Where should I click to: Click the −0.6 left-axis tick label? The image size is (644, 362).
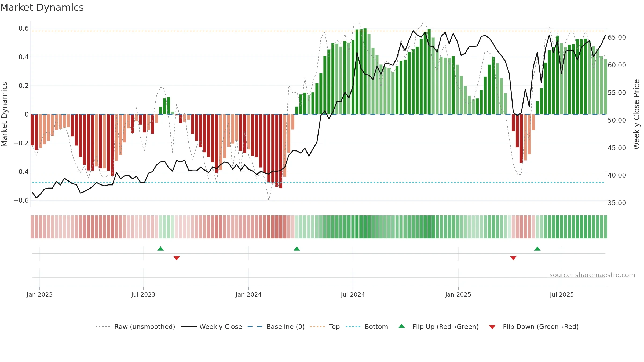tap(21, 200)
